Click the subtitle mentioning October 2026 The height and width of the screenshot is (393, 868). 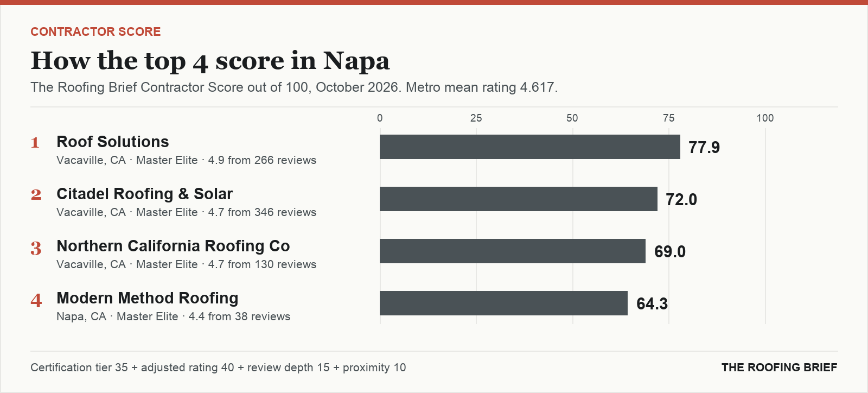point(294,87)
